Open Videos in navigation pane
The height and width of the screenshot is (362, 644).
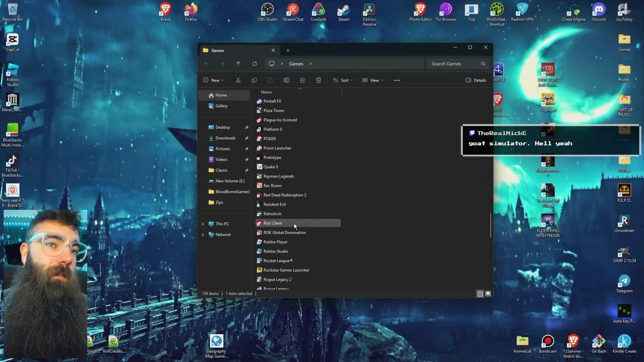click(224, 159)
